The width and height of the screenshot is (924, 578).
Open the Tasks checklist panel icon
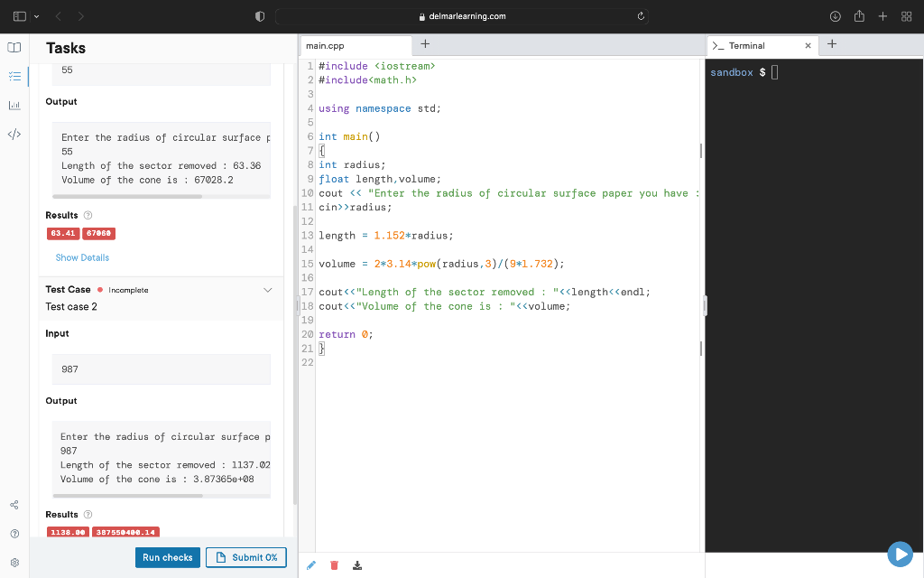click(14, 77)
